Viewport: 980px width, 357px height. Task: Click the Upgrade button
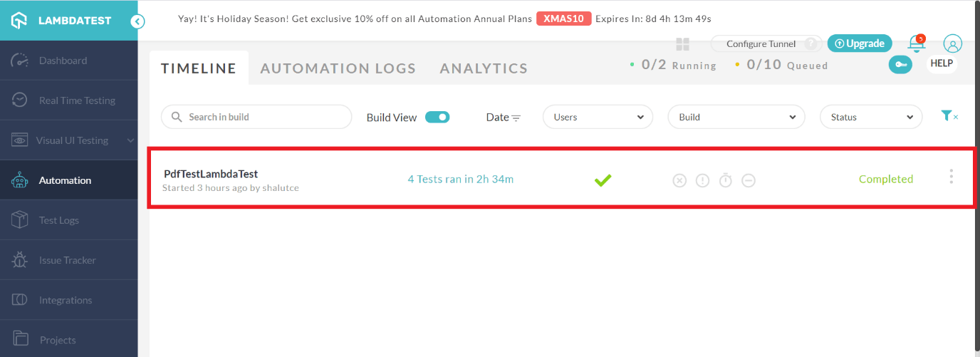pos(860,43)
